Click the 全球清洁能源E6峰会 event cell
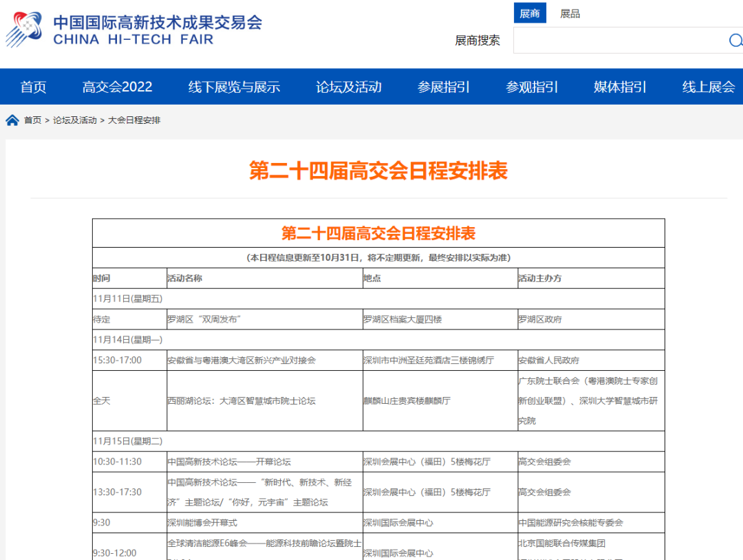743x560 pixels. click(264, 547)
